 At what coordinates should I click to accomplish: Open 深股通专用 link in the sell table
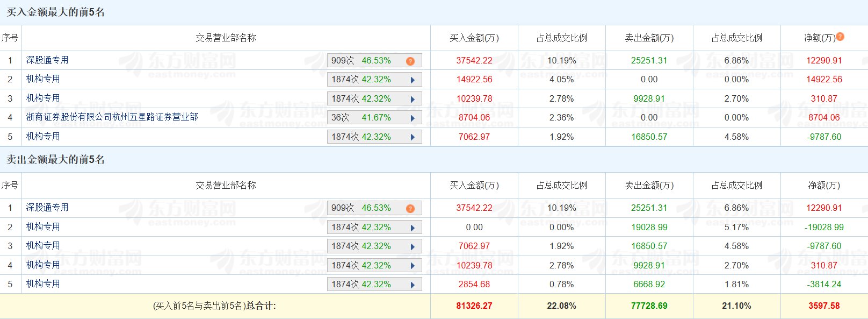[47, 208]
